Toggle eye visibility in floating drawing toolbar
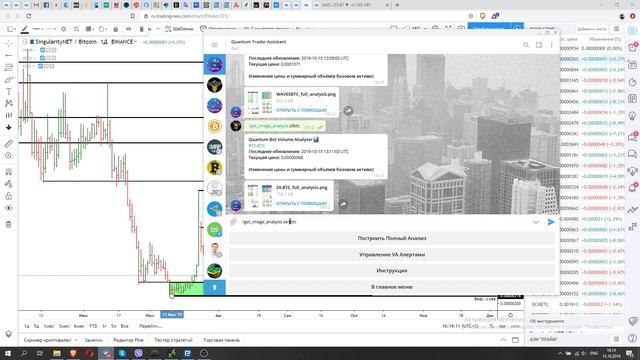 pos(129,29)
